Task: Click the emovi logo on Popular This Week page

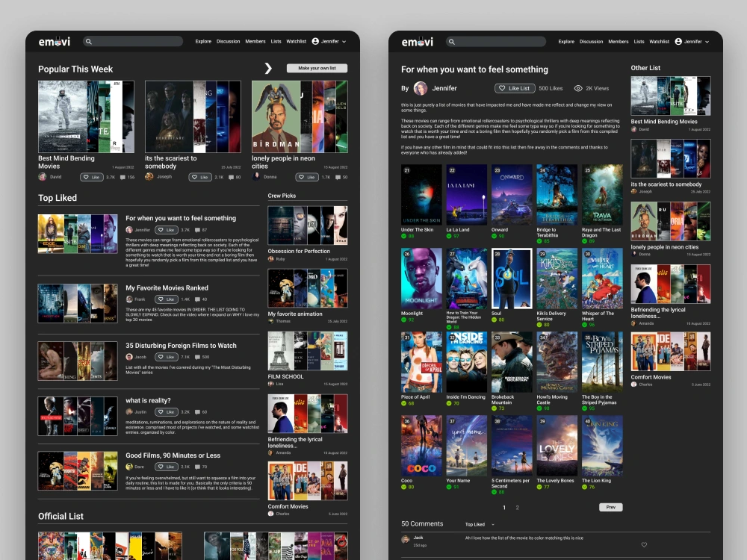Action: point(55,42)
